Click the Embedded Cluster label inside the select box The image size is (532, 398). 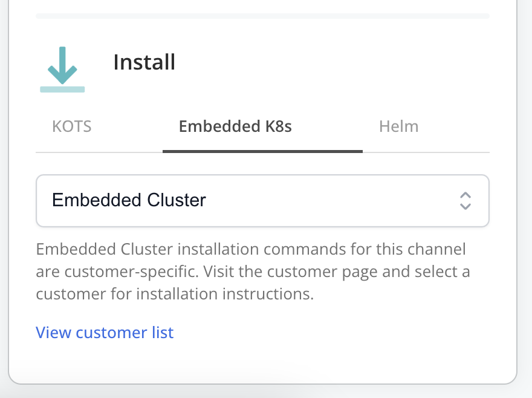tap(129, 200)
